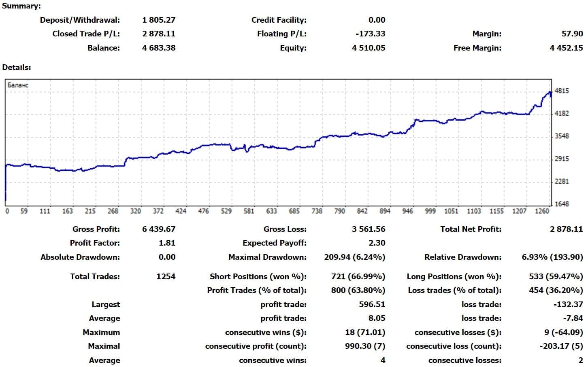Viewport: 588px width, 367px height.
Task: Select largest loss trade value -132.37
Action: click(x=568, y=304)
